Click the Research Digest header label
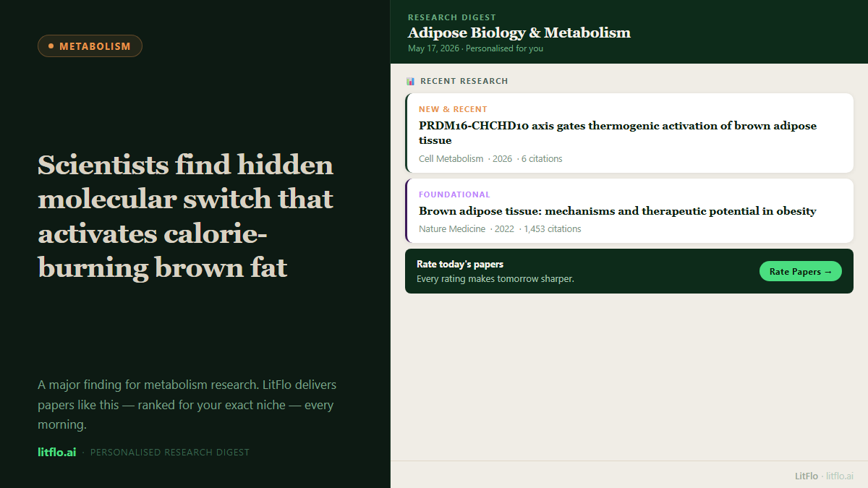Viewport: 868px width, 488px height. click(x=452, y=17)
